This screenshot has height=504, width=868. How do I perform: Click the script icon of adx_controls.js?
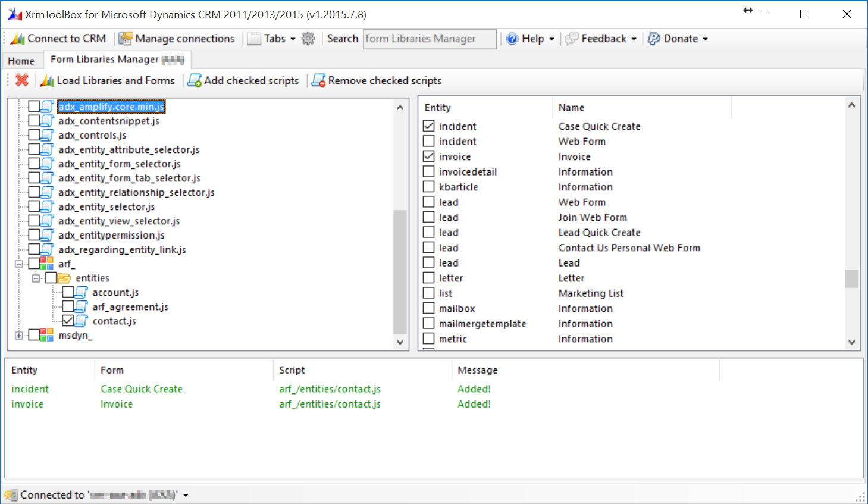(x=48, y=135)
